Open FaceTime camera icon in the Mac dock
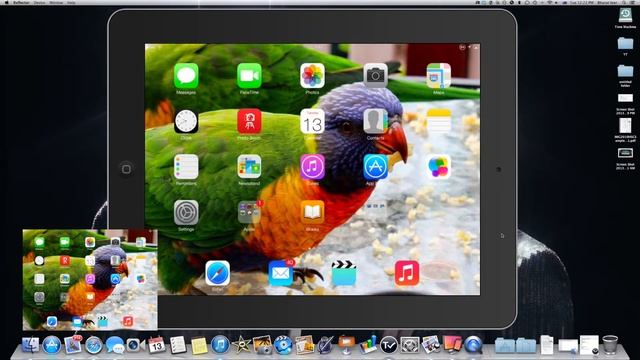The image size is (640, 360). (x=136, y=345)
